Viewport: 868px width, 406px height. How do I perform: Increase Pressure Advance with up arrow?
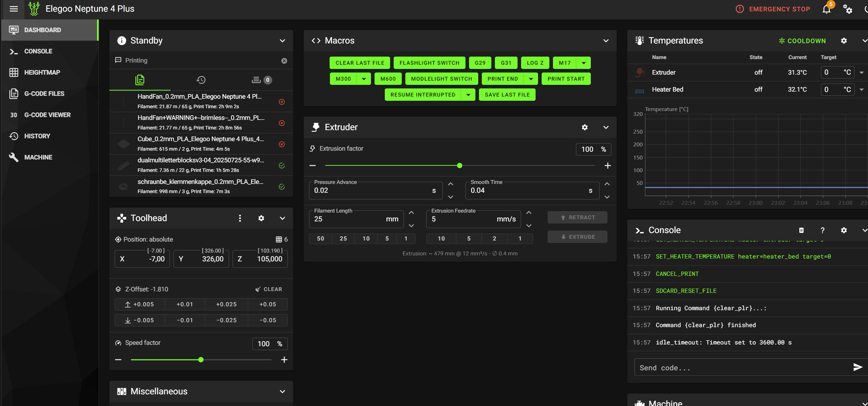451,184
